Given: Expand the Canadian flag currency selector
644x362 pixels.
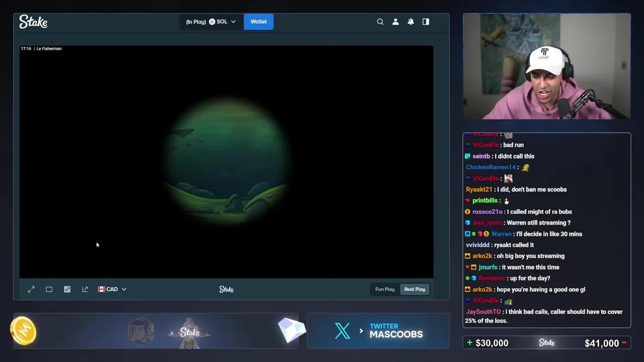Looking at the screenshot, I should [102, 289].
